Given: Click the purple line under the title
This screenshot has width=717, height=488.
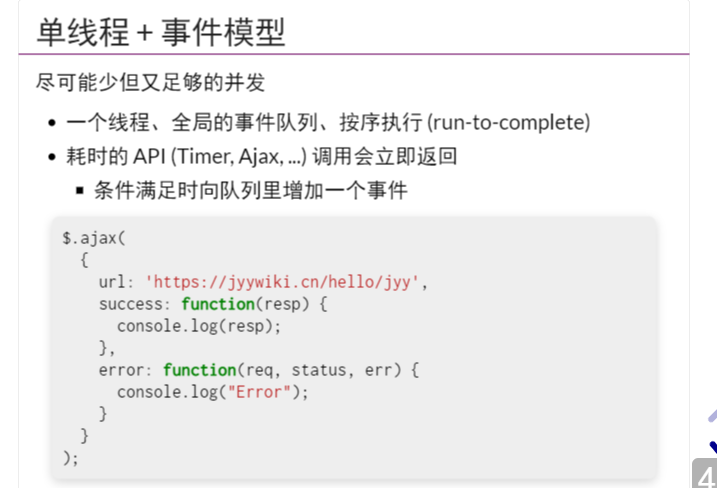Looking at the screenshot, I should coord(353,54).
